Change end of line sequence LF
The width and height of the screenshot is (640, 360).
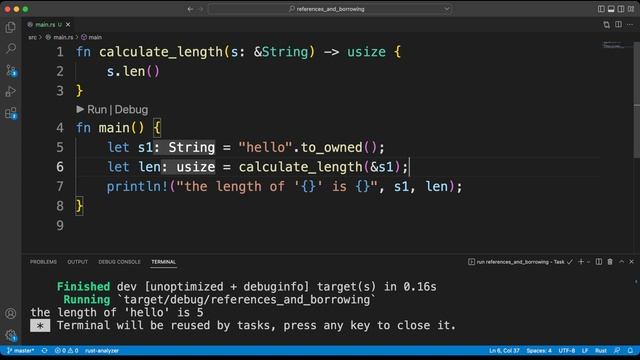[x=585, y=351]
